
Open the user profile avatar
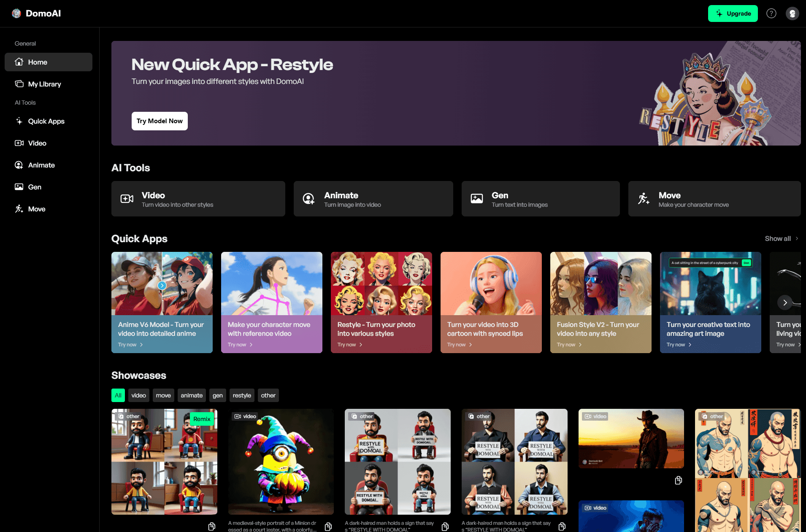click(x=792, y=14)
